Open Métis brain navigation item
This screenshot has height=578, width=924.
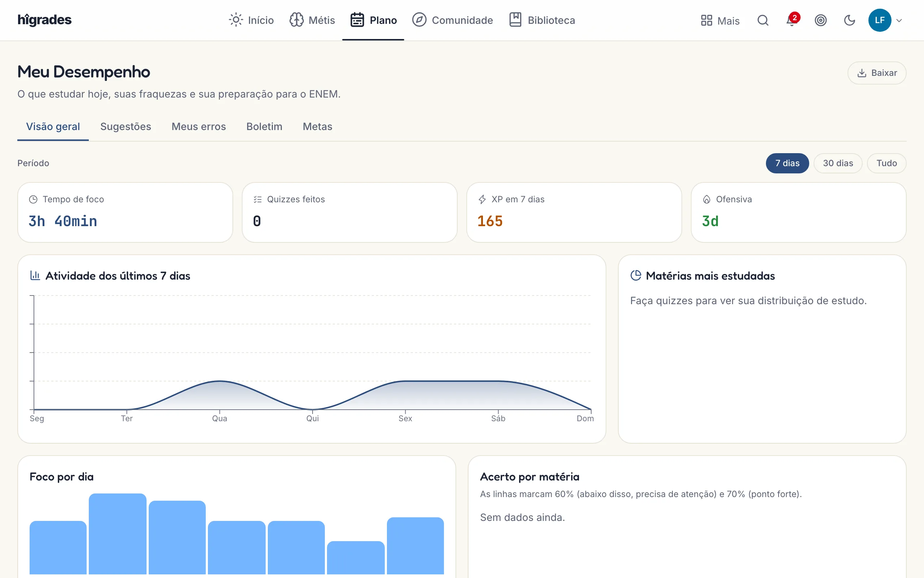tap(312, 20)
